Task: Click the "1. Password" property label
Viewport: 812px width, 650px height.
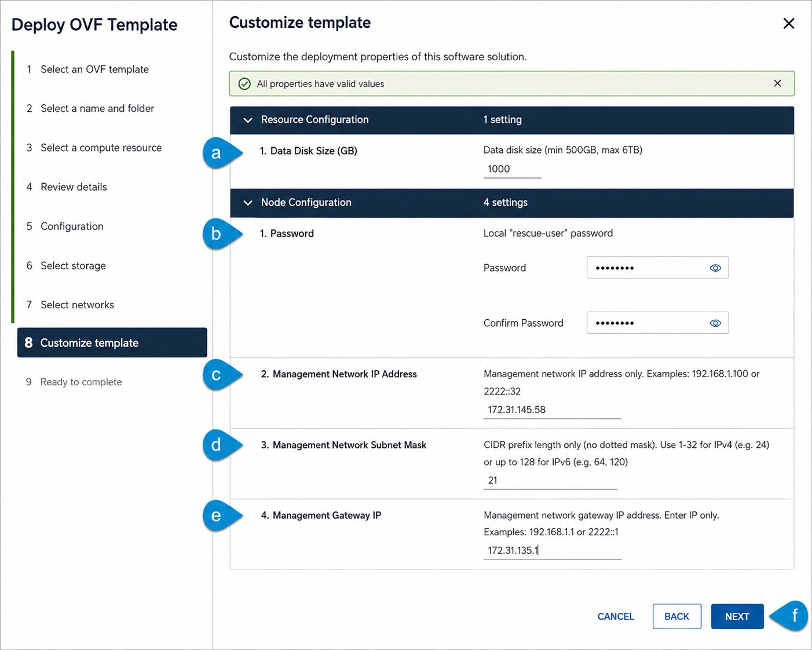Action: [287, 233]
